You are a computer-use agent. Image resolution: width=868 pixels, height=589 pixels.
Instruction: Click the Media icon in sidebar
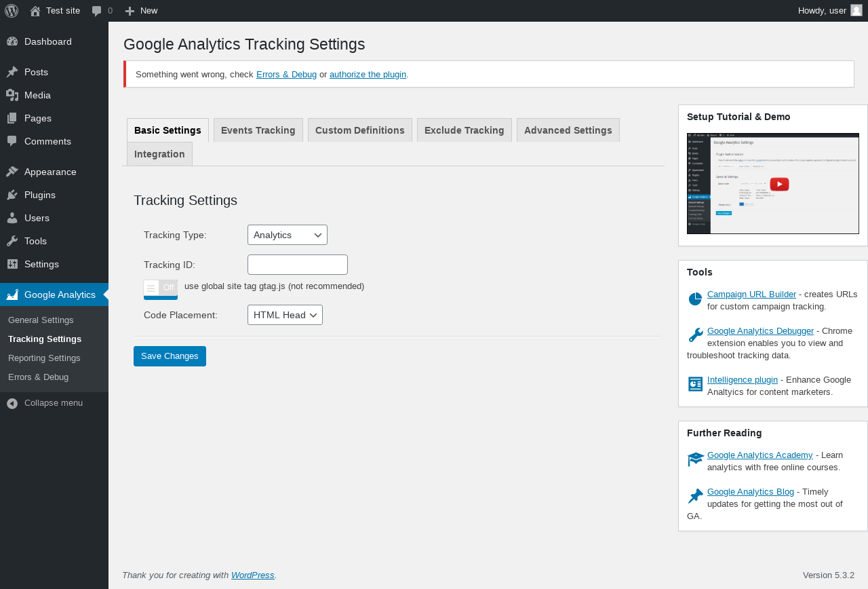pos(12,95)
